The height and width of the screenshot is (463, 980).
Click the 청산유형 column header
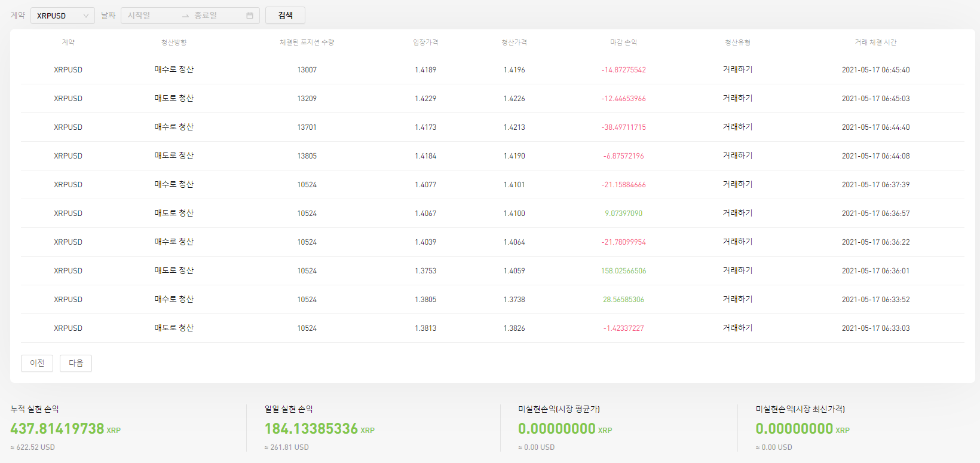point(737,42)
